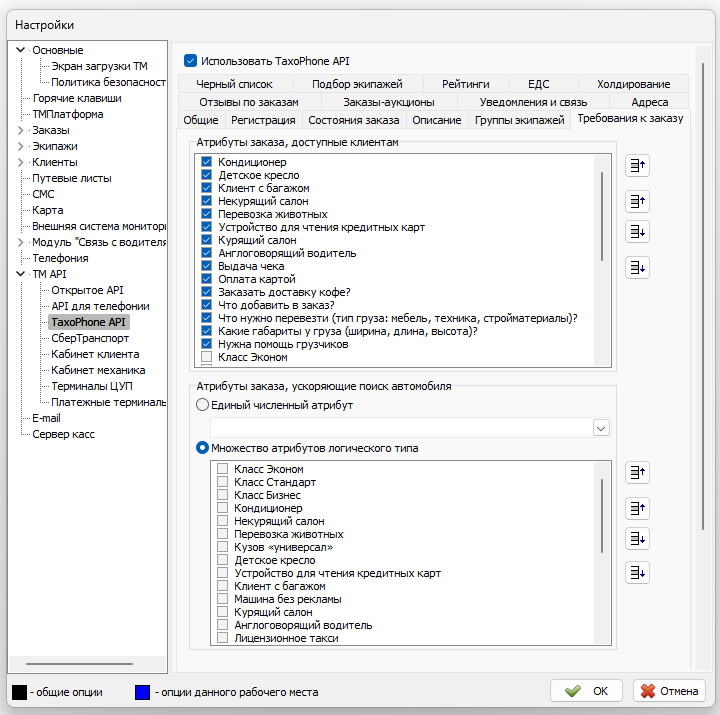Image resolution: width=720 pixels, height=715 pixels.
Task: Uncheck Выдача чека attribute
Action: (207, 266)
